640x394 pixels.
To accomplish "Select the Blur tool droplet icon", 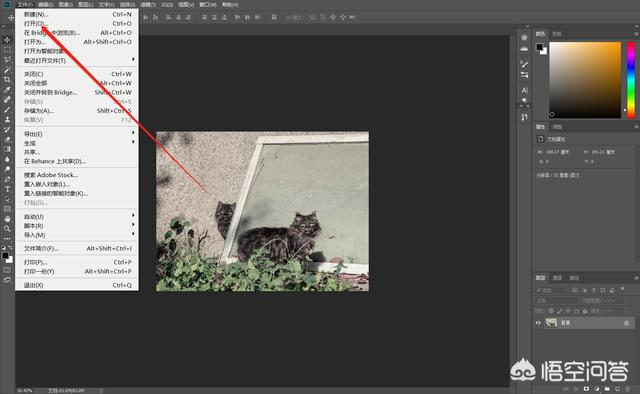I will point(7,159).
